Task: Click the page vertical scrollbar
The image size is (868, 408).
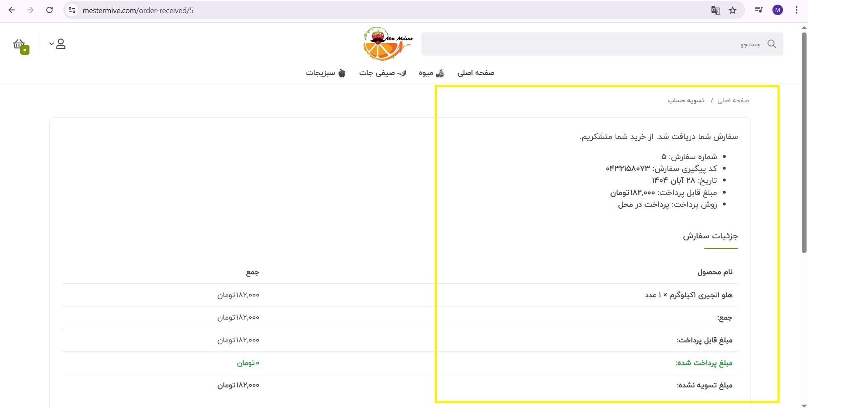Action: [x=804, y=143]
